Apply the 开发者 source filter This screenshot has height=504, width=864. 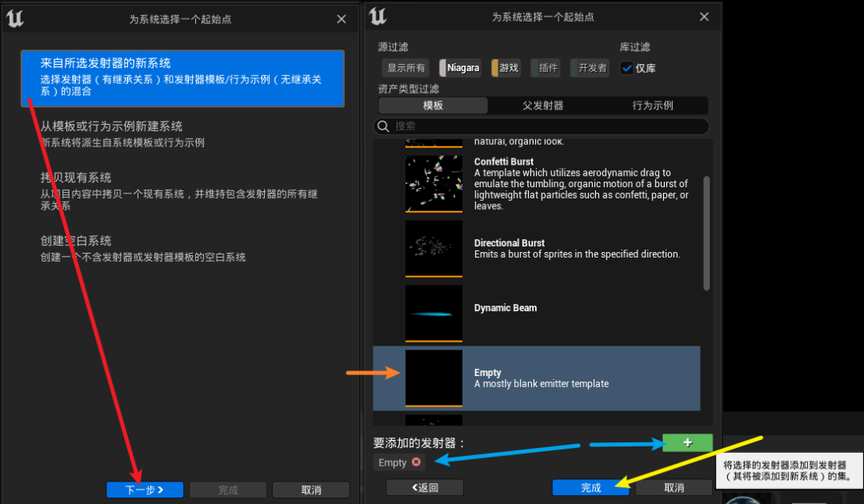pyautogui.click(x=589, y=68)
